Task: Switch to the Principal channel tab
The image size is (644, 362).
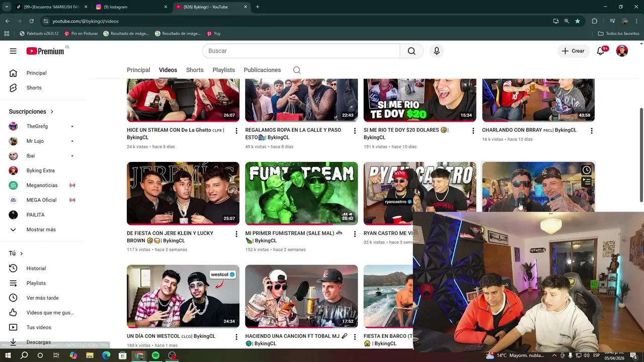Action: click(138, 70)
